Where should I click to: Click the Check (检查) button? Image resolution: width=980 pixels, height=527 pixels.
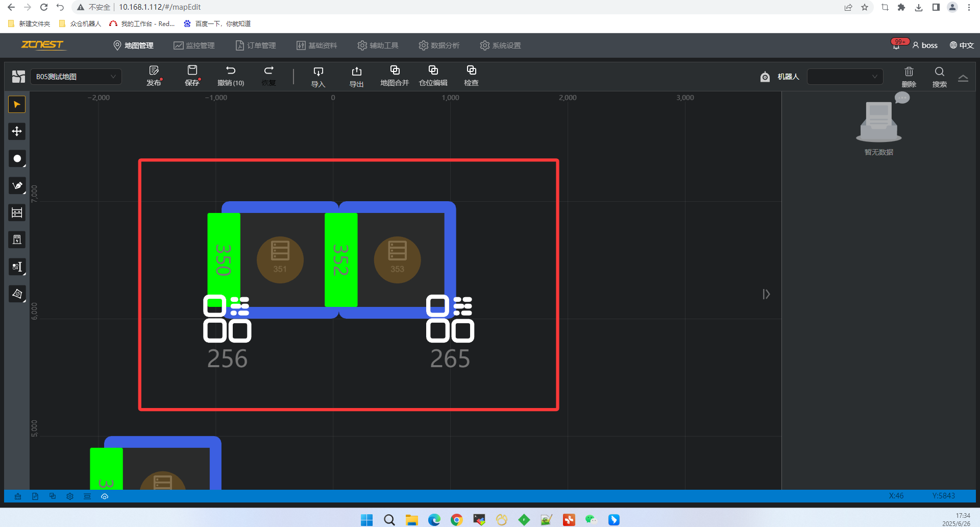(471, 76)
